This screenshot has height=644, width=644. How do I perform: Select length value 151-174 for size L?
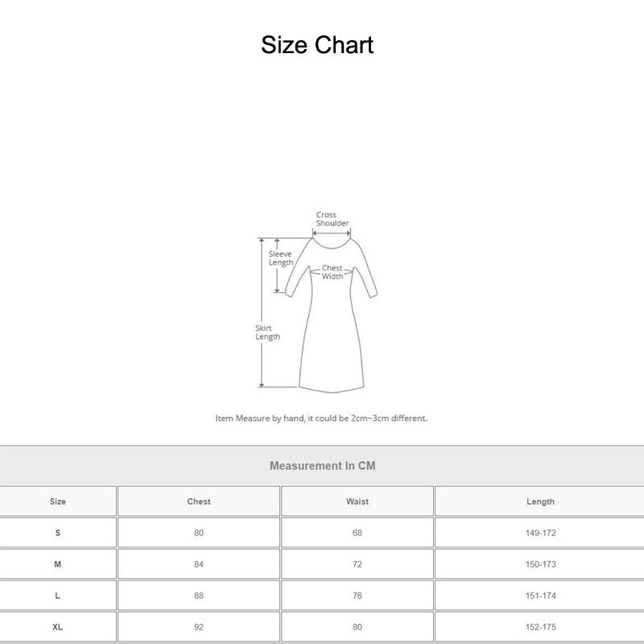pos(541,595)
